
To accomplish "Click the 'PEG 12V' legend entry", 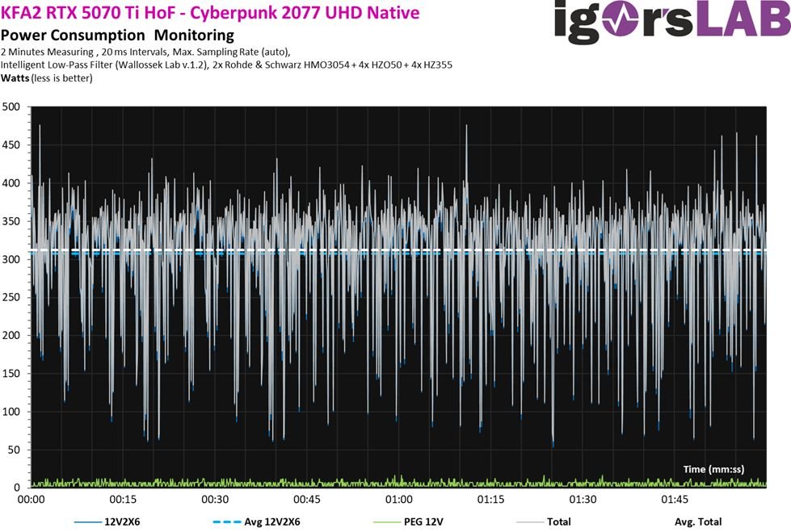I will (x=408, y=522).
